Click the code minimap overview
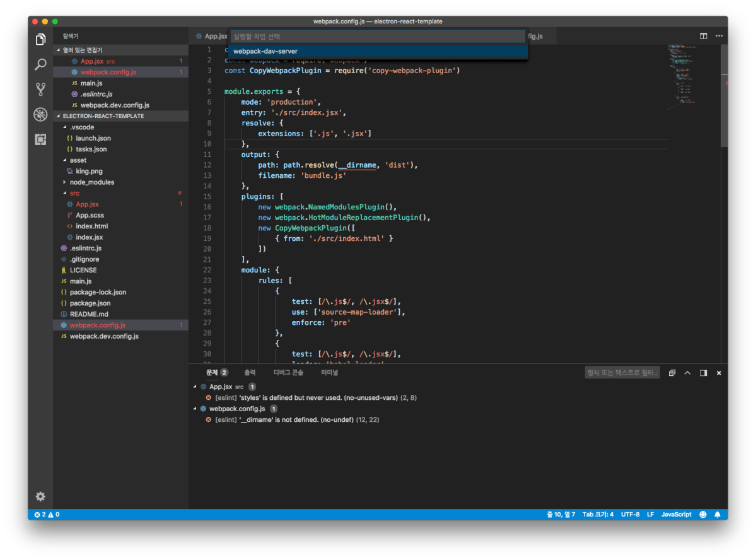The width and height of the screenshot is (756, 560). [682, 76]
